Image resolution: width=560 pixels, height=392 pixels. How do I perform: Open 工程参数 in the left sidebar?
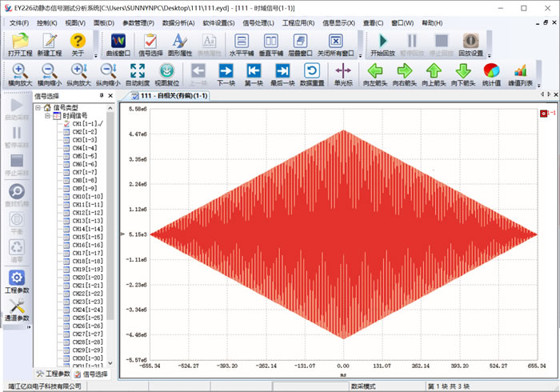coord(18,282)
